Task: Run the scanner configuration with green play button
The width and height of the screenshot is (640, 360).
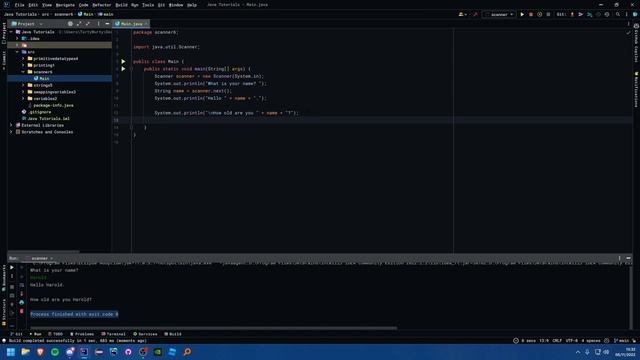Action: pos(522,14)
